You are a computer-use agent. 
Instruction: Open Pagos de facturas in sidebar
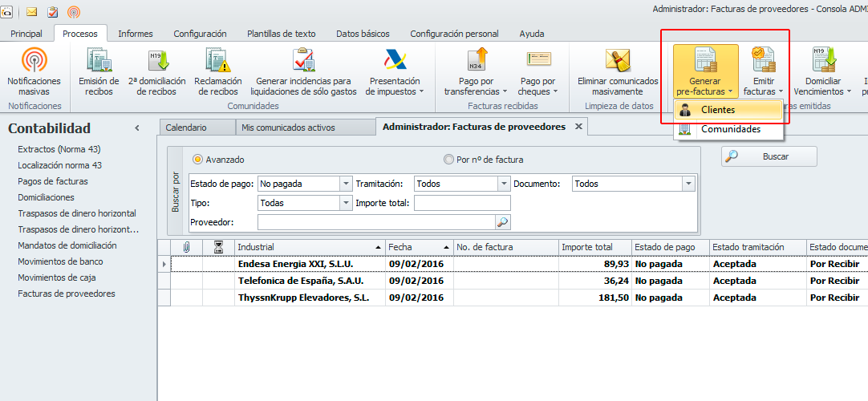53,181
